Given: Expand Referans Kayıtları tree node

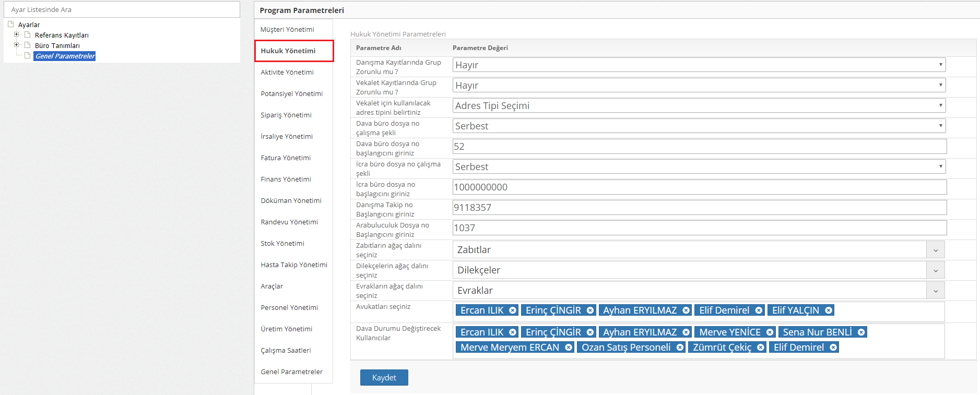Looking at the screenshot, I should 17,35.
